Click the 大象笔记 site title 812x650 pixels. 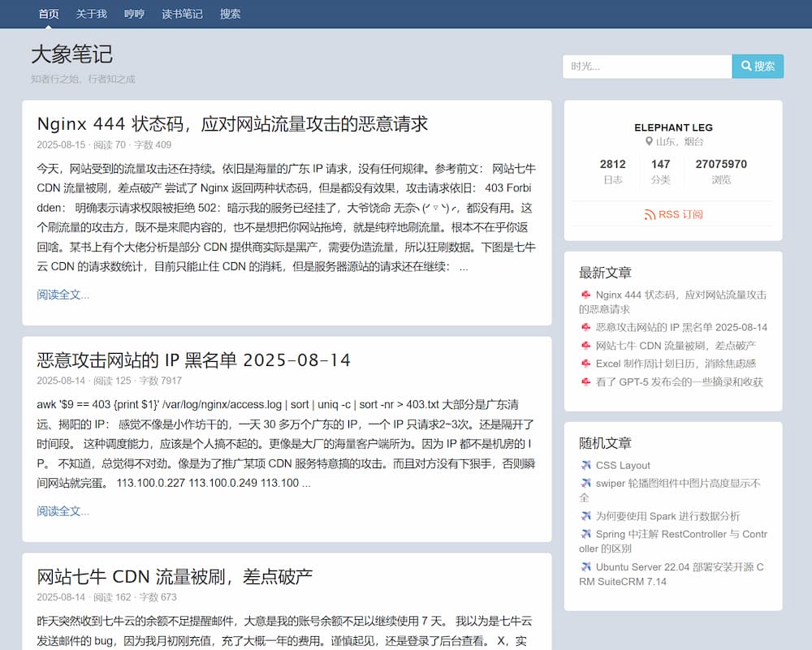pos(71,54)
